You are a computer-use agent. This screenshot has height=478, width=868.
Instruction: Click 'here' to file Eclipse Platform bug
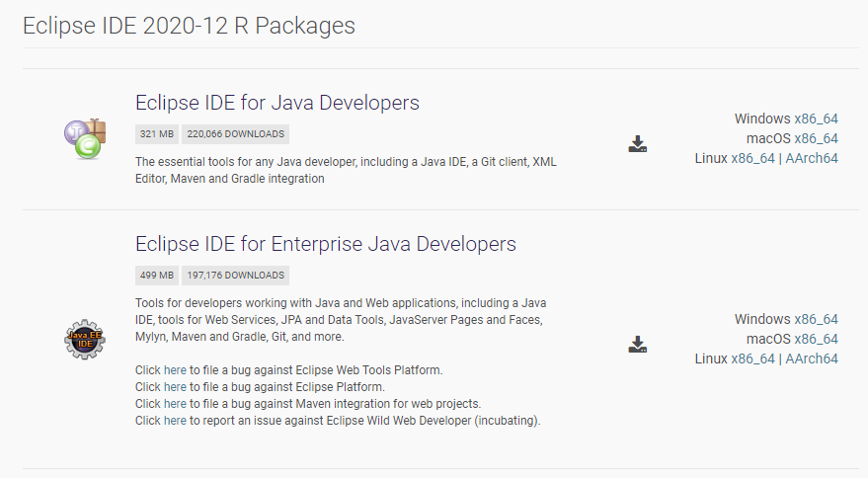click(x=175, y=386)
